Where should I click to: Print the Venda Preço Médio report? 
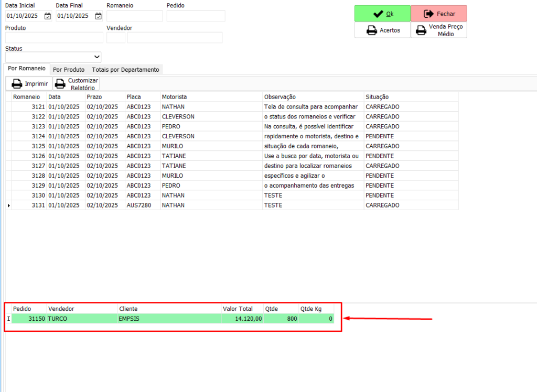point(439,30)
